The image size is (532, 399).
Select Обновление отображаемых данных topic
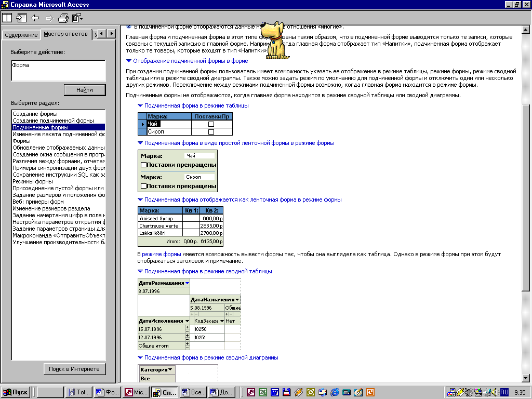click(59, 148)
